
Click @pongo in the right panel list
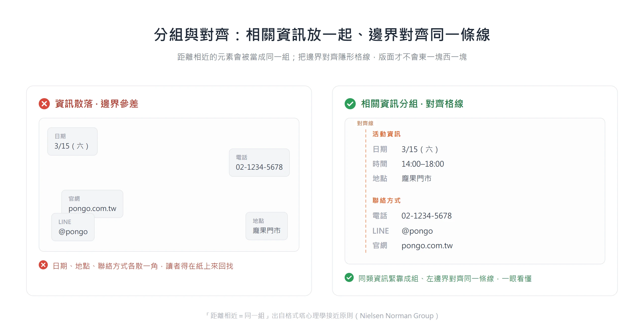417,231
